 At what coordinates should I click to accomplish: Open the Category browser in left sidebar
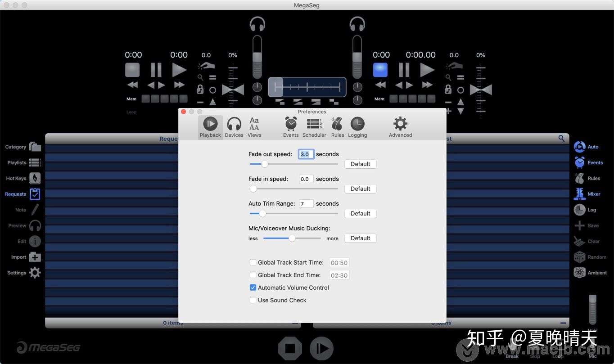click(35, 147)
